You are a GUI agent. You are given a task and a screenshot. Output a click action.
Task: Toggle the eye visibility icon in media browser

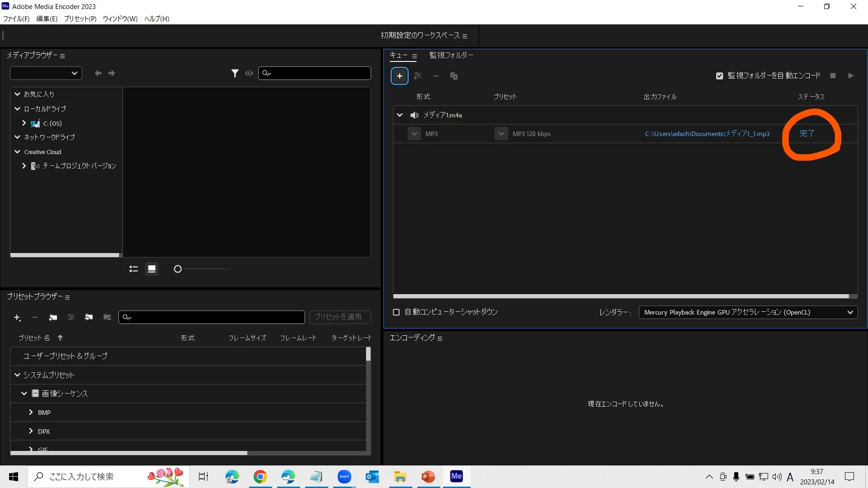(249, 73)
